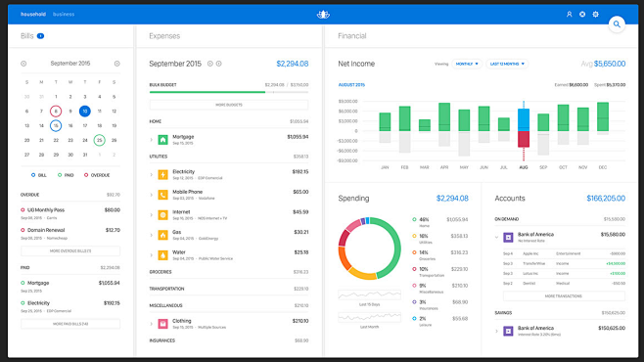Expand the Mortgage expense row
Screen dimensions: 644x362
pyautogui.click(x=151, y=140)
